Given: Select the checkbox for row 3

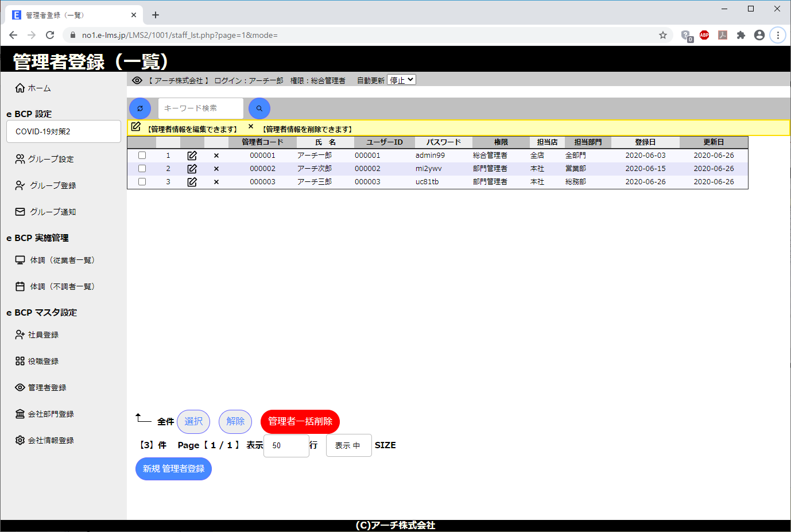Looking at the screenshot, I should click(x=142, y=182).
